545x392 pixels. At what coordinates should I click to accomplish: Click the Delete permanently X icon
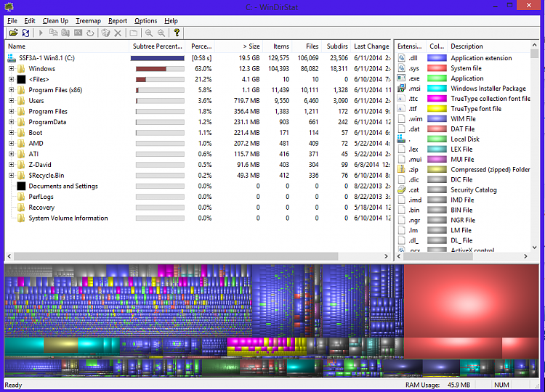(x=118, y=33)
